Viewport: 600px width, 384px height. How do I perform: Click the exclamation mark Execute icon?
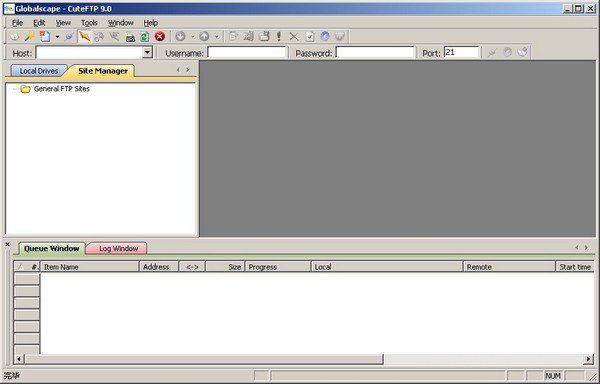click(x=279, y=37)
